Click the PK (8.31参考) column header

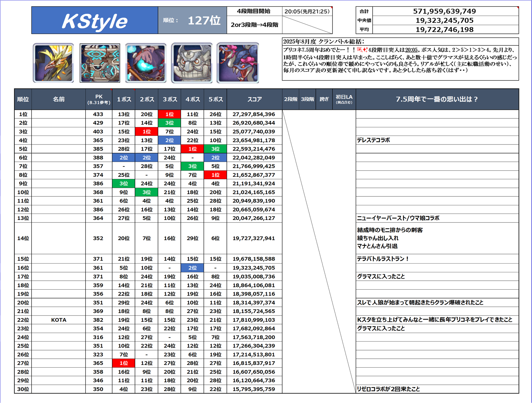pyautogui.click(x=99, y=99)
